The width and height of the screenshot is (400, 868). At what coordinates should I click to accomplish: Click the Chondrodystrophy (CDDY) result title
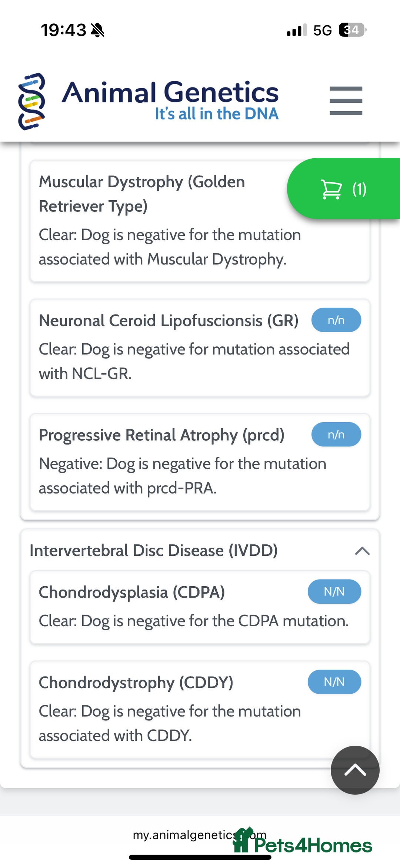(136, 683)
